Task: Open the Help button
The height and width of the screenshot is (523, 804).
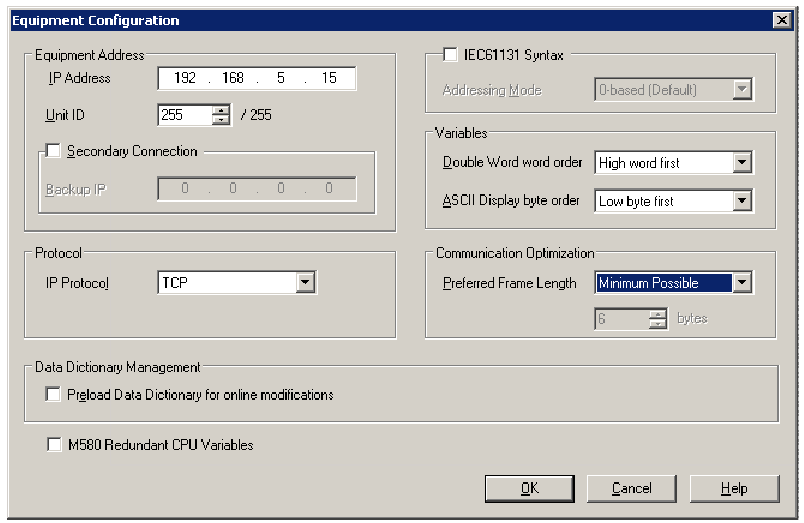Action: 734,488
